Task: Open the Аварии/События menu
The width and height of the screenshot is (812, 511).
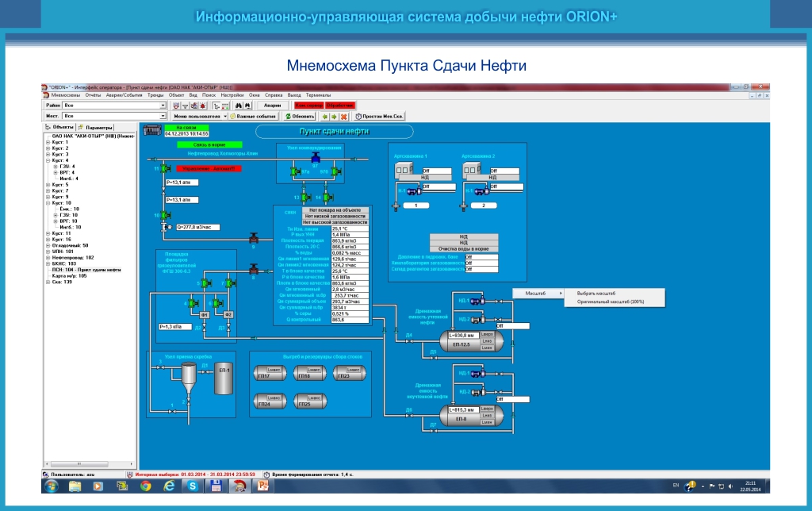Action: click(124, 95)
